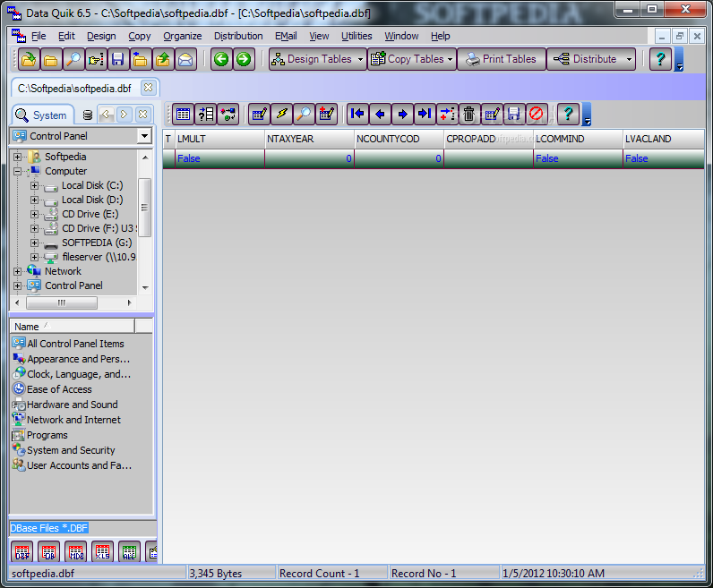Click the Print Tables button

[x=501, y=59]
